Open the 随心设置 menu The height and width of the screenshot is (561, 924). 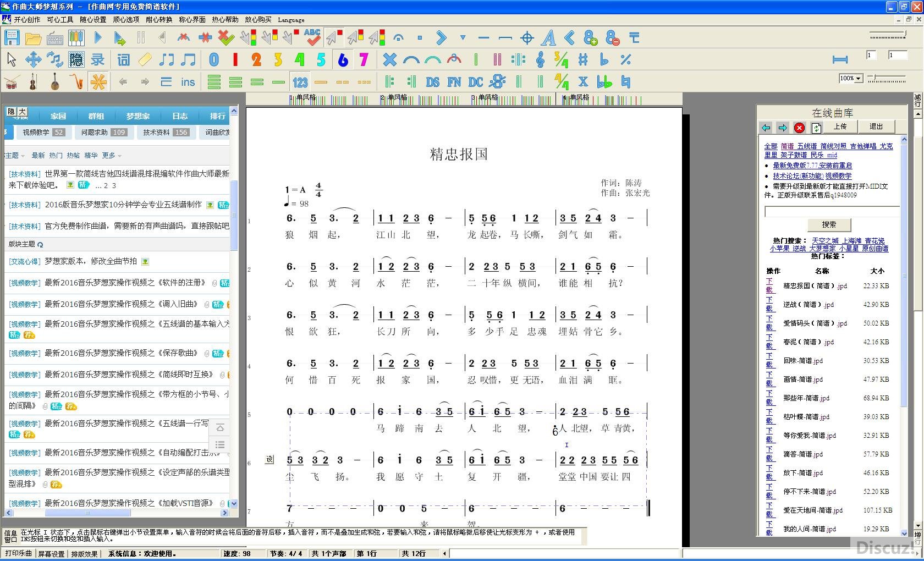[93, 19]
